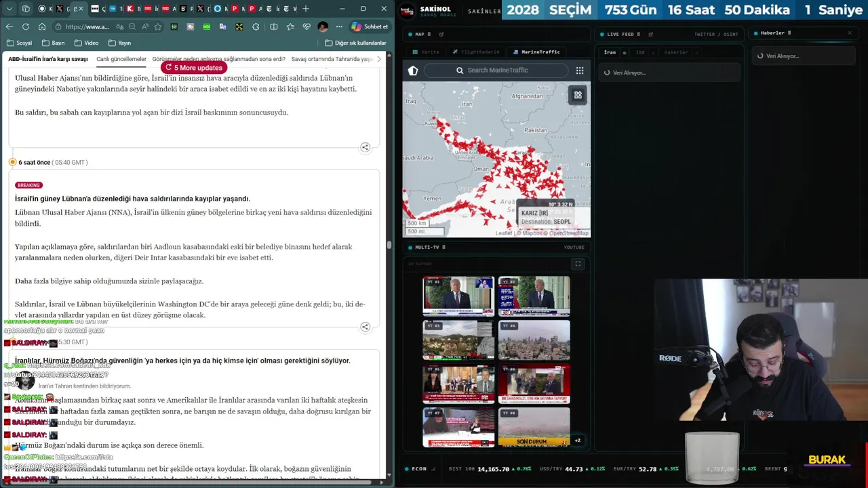The width and height of the screenshot is (868, 488).
Task: Load the 5 More updates button
Action: tap(194, 68)
